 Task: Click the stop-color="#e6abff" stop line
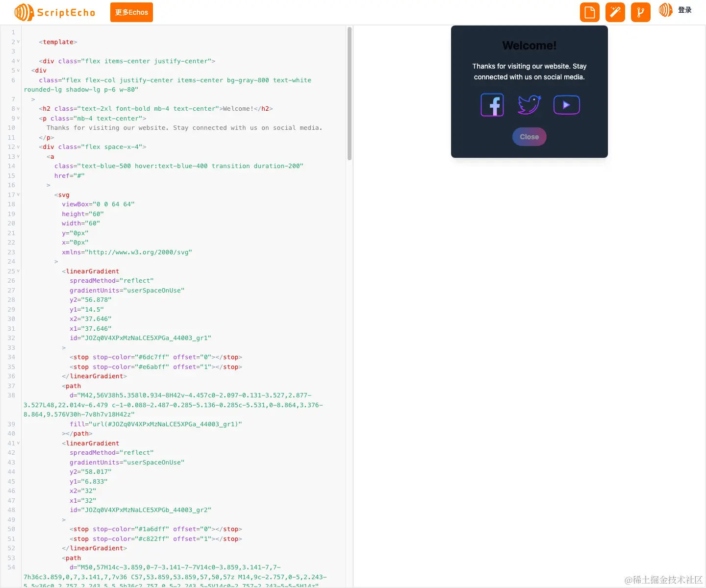pos(156,367)
